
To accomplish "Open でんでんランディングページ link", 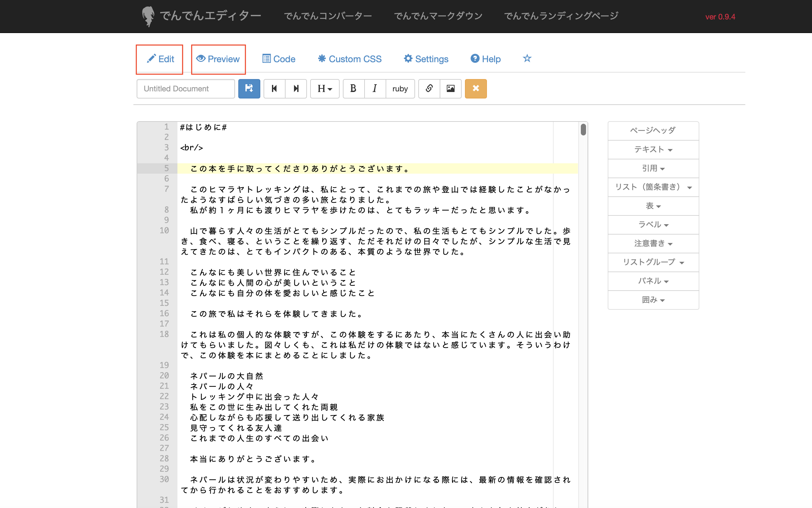I will click(x=561, y=16).
